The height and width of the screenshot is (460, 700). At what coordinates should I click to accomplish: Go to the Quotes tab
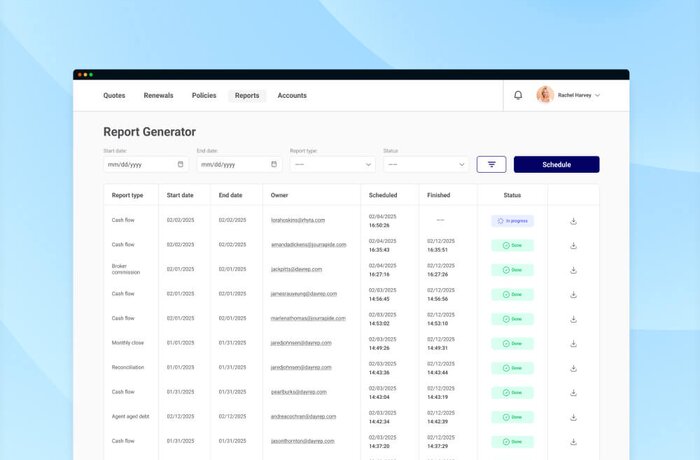[114, 96]
